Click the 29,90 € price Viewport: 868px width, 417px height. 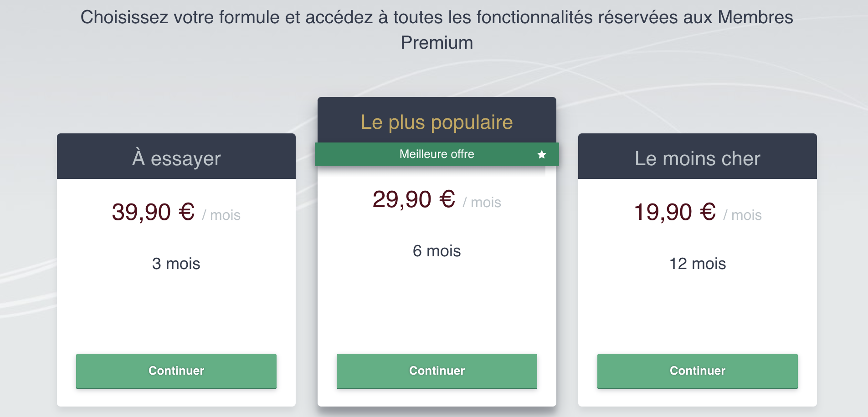[414, 199]
